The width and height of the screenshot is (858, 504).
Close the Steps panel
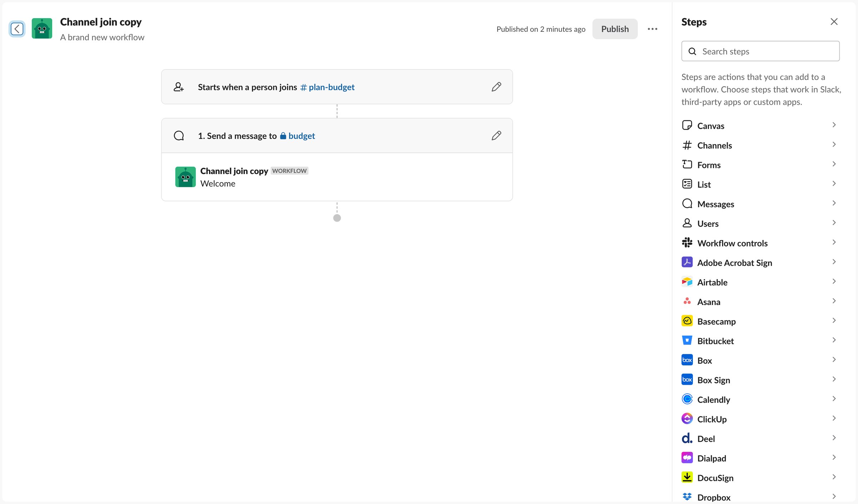[834, 22]
